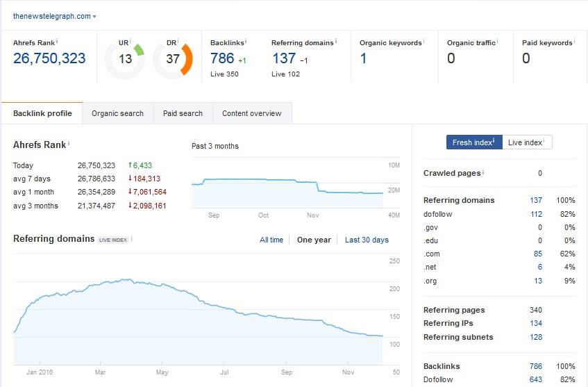The image size is (588, 387).
Task: Click info icon beside Organic keywords
Action: point(424,41)
